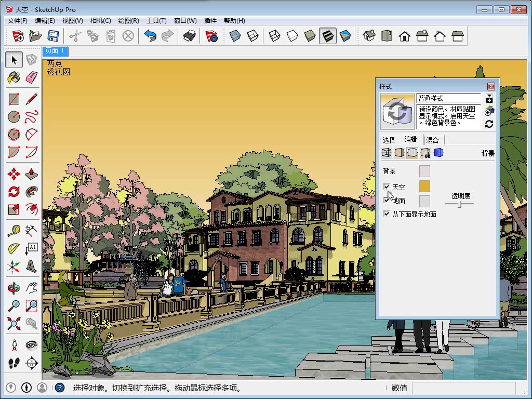Open the help question mark icon
Viewport: 532px width, 399px height.
click(60, 388)
